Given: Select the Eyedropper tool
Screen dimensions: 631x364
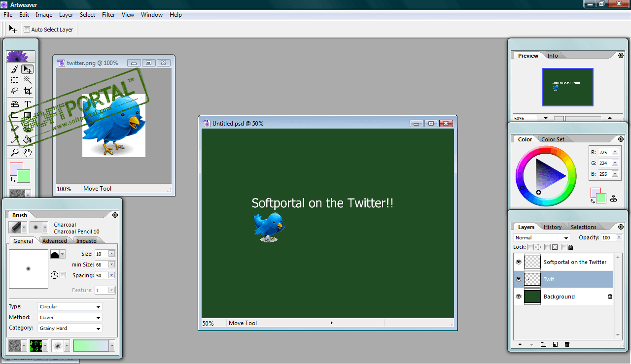Looking at the screenshot, I should click(x=15, y=140).
